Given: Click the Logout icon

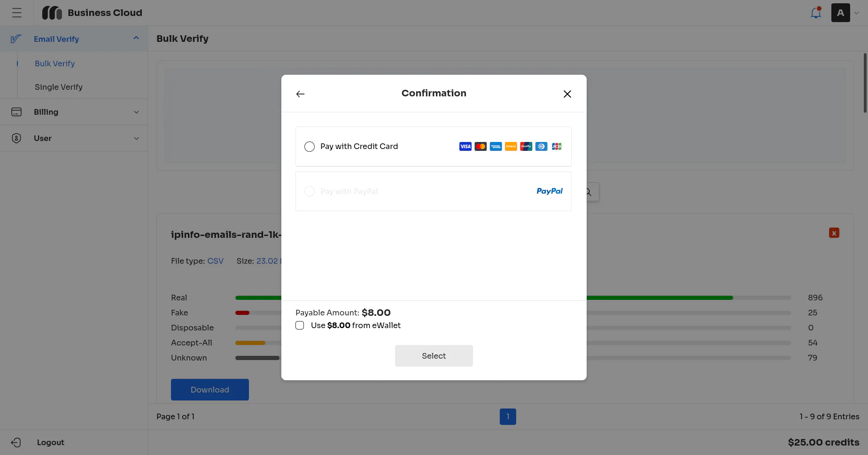Looking at the screenshot, I should 16,442.
